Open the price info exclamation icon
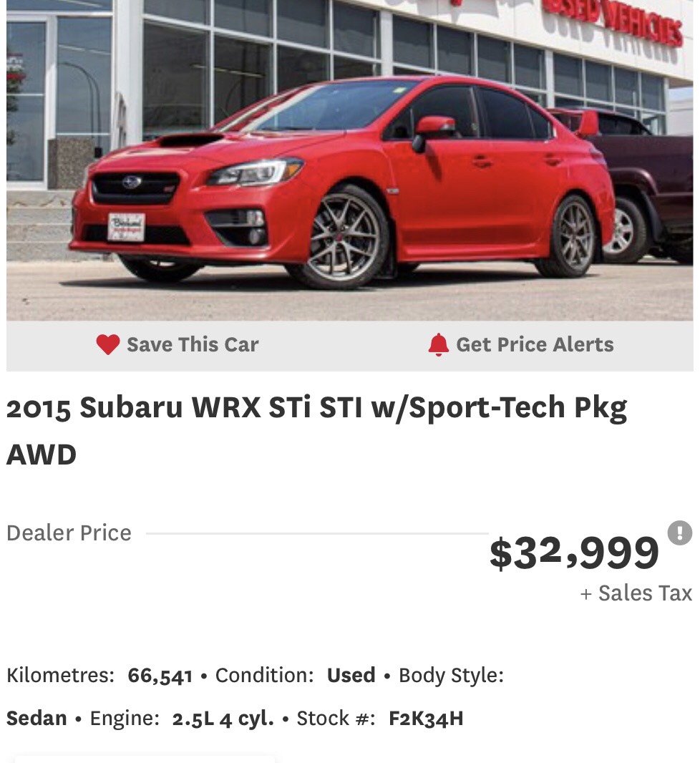Screen dimensions: 700x763 coord(679,533)
